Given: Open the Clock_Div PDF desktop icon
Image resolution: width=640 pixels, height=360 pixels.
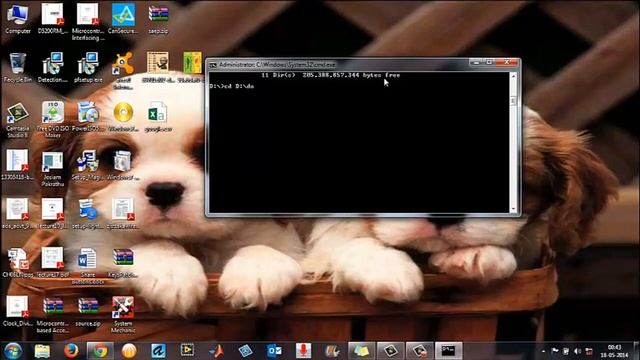Looking at the screenshot, I should [18, 311].
